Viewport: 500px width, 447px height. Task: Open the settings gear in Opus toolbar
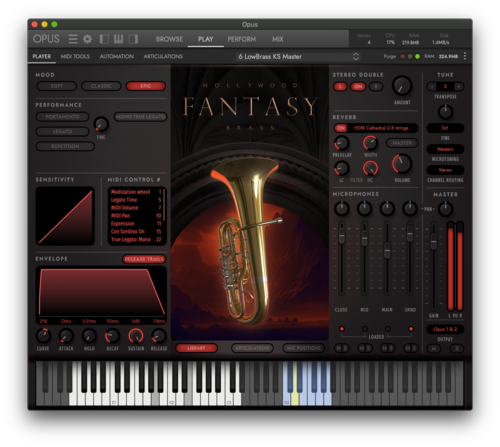coord(87,39)
